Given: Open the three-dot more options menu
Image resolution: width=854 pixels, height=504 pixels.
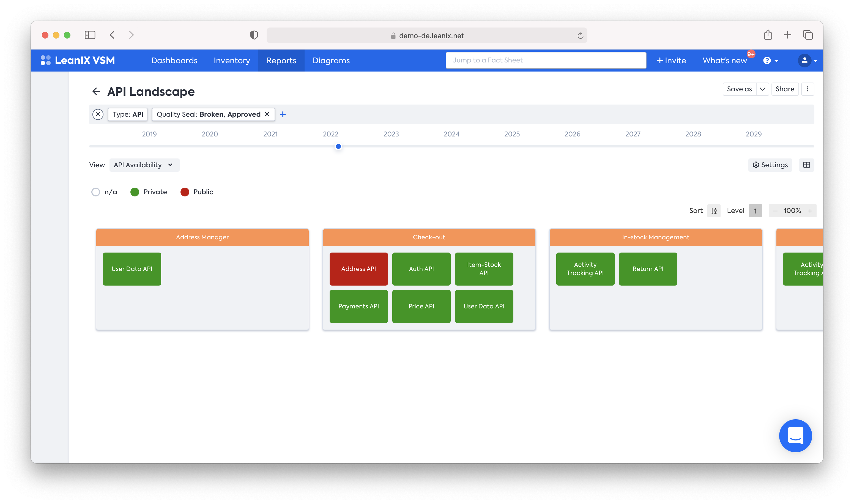Looking at the screenshot, I should (x=808, y=89).
